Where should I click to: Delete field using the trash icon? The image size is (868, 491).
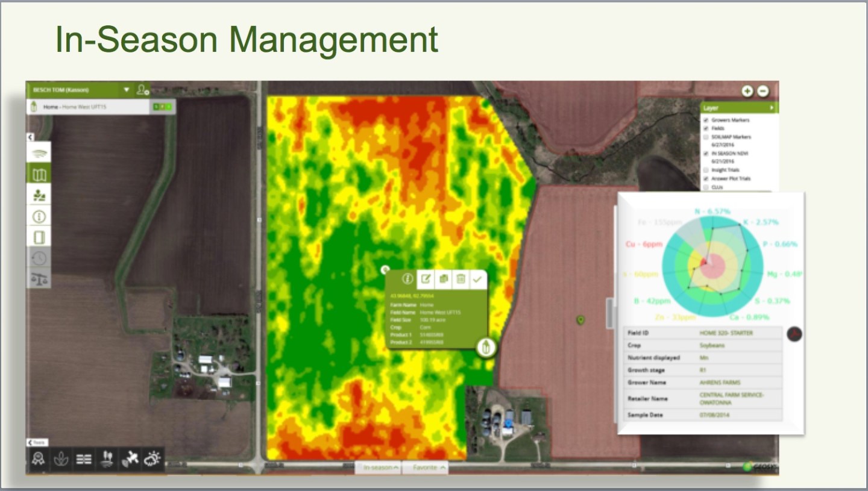[x=461, y=278]
